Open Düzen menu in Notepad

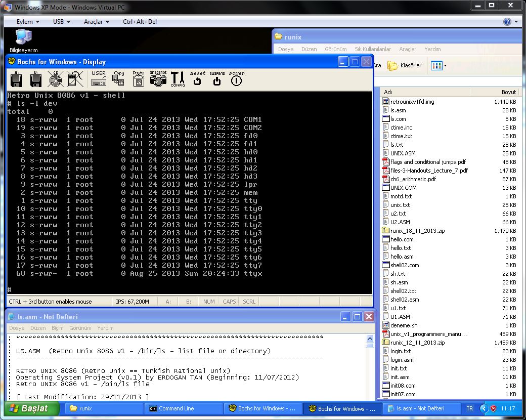pos(38,328)
